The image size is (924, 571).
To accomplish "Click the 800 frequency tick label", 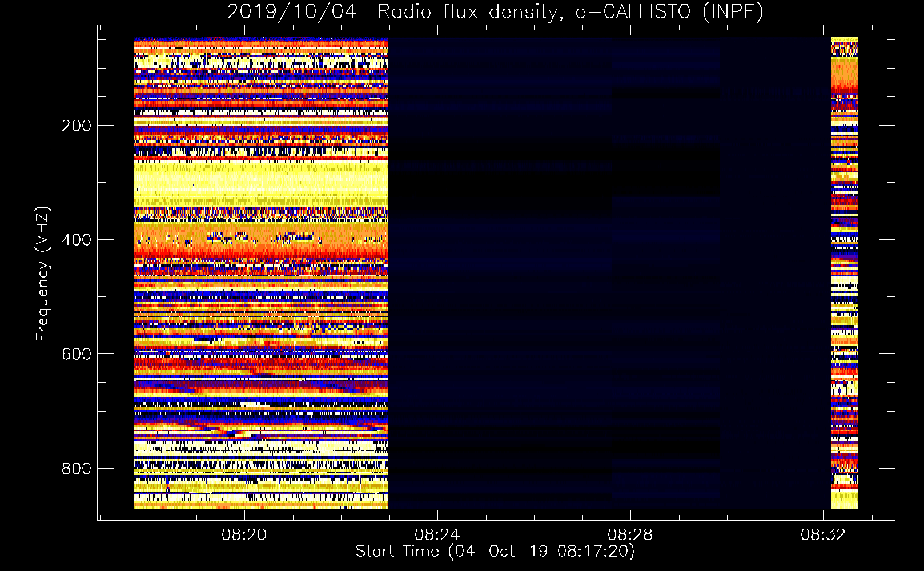I will pos(76,469).
